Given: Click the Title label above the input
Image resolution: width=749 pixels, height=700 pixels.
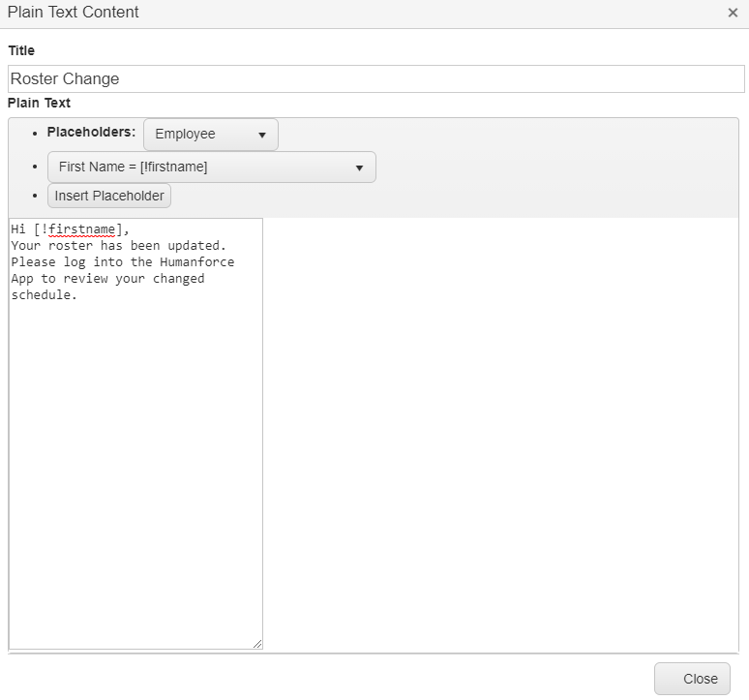Looking at the screenshot, I should (21, 50).
